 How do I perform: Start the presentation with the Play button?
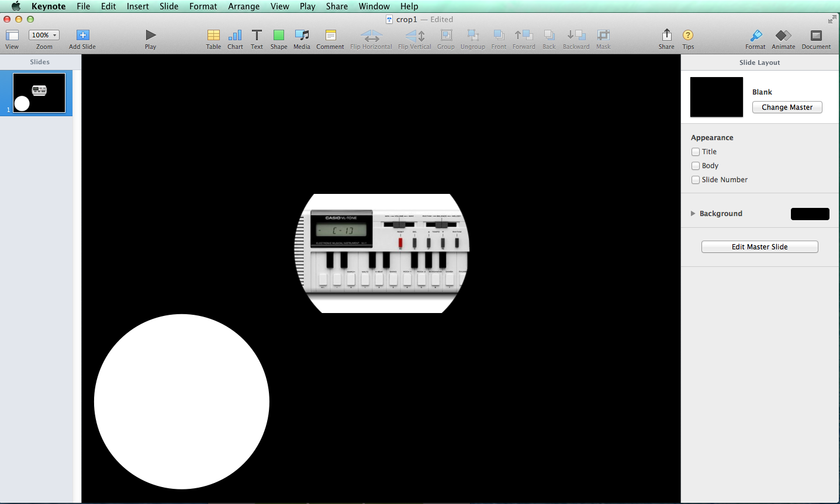click(x=150, y=39)
